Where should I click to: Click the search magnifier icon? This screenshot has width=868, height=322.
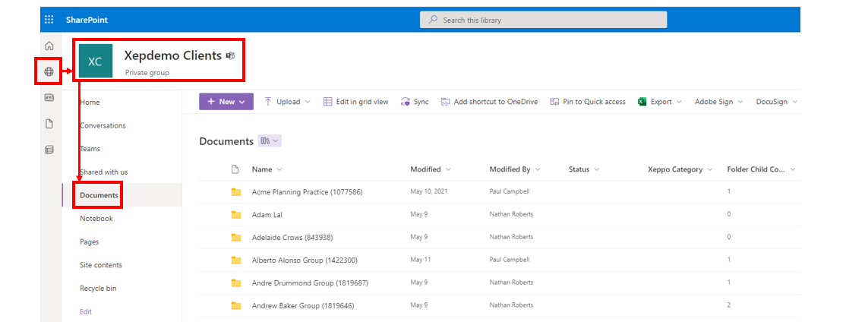[433, 20]
